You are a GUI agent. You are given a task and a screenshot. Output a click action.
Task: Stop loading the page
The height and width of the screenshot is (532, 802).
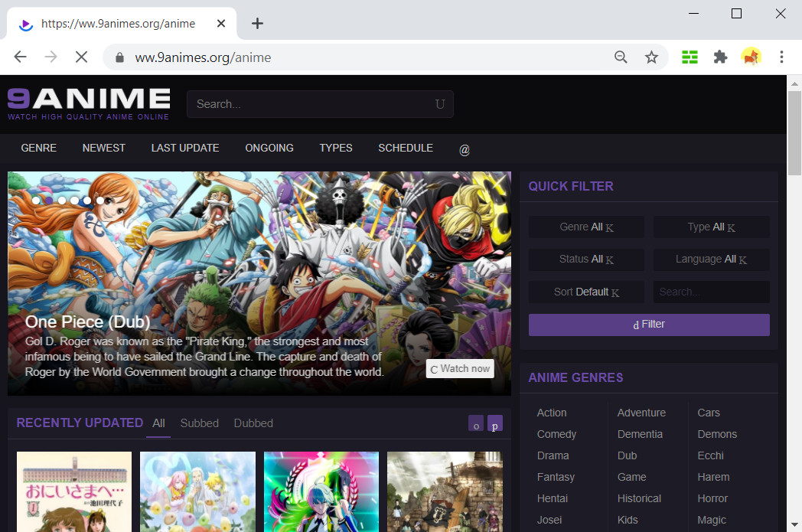81,57
